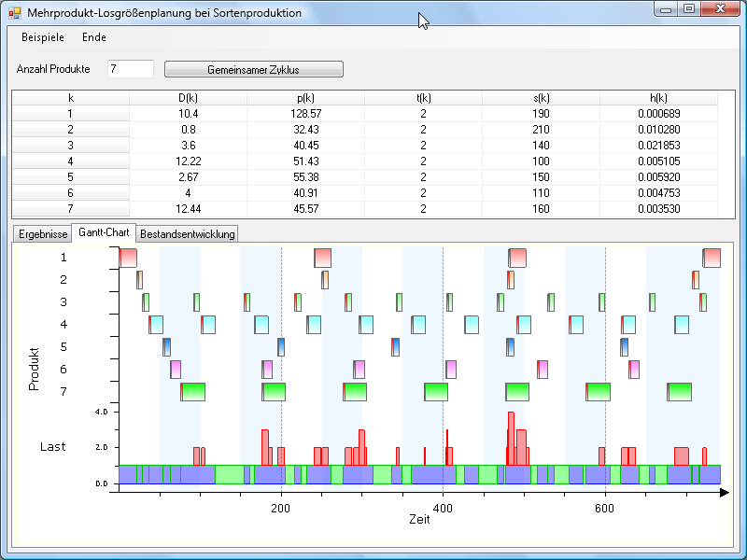Click the p(k) column header
Viewport: 747px width, 560px height.
[305, 98]
